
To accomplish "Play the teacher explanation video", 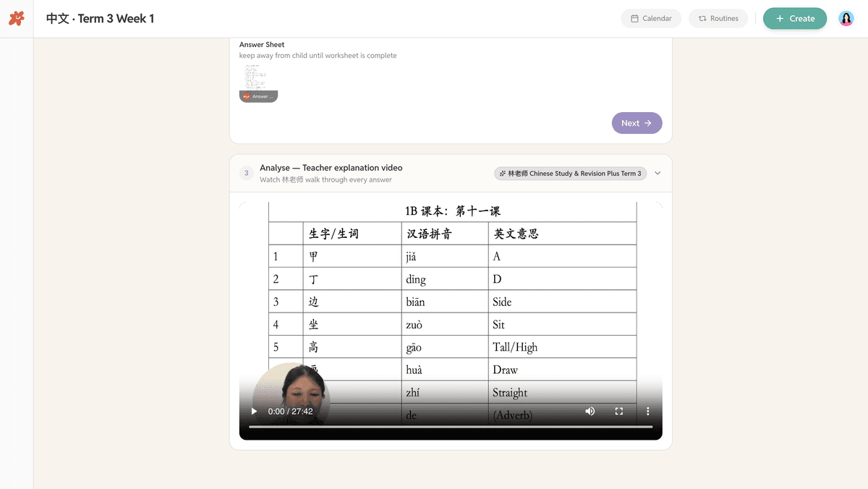I will [254, 411].
